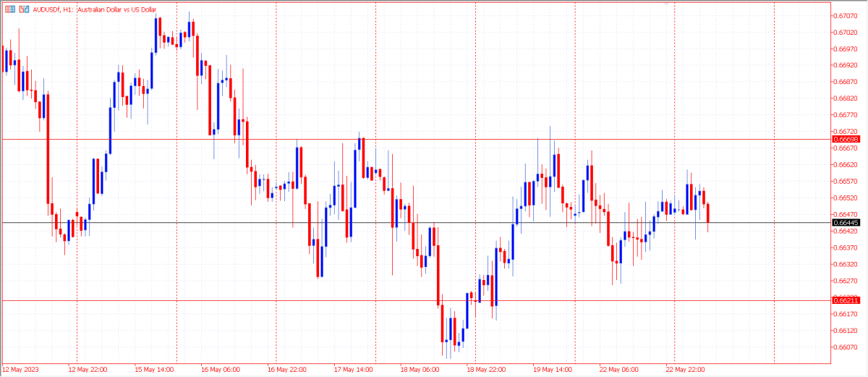This screenshot has width=868, height=377.
Task: Click the 0.66870 price scale value
Action: click(846, 82)
